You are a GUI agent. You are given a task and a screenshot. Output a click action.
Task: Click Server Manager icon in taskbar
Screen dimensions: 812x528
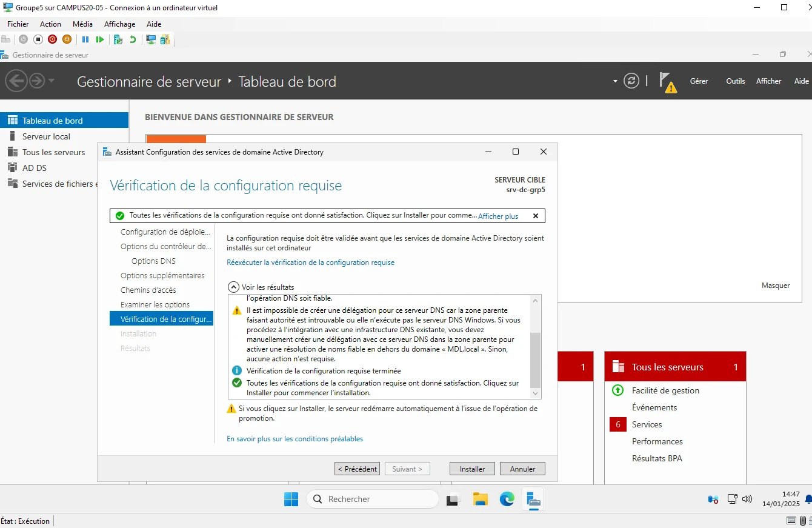point(533,499)
